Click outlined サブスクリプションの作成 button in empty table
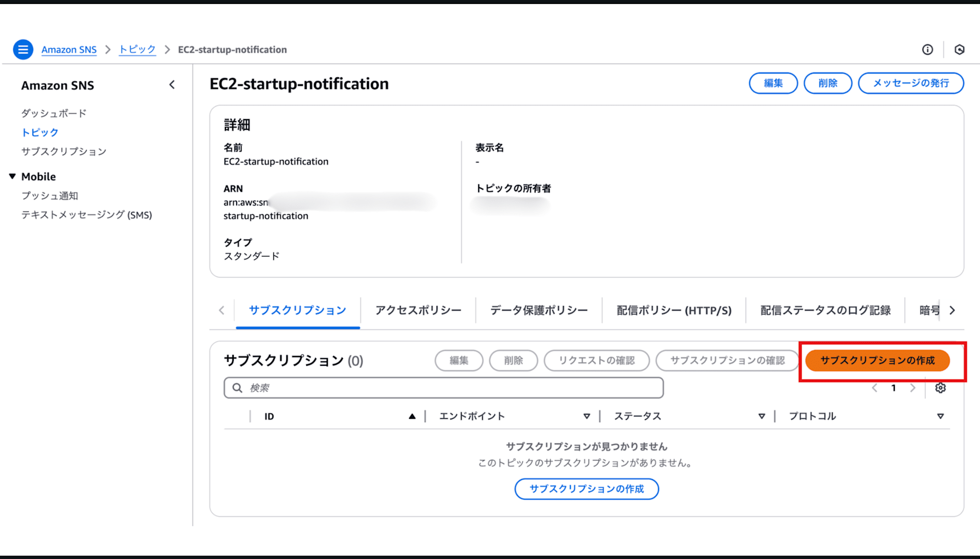The image size is (980, 559). click(587, 489)
